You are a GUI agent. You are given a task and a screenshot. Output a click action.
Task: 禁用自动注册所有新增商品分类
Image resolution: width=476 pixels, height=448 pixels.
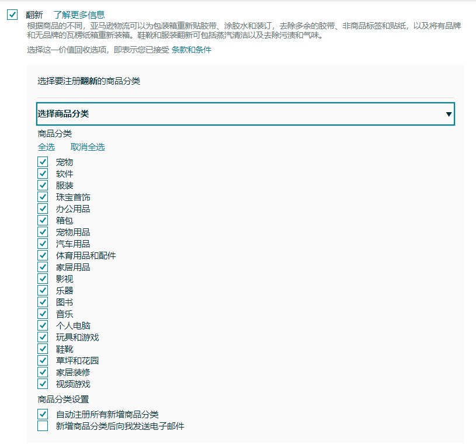[x=43, y=414]
